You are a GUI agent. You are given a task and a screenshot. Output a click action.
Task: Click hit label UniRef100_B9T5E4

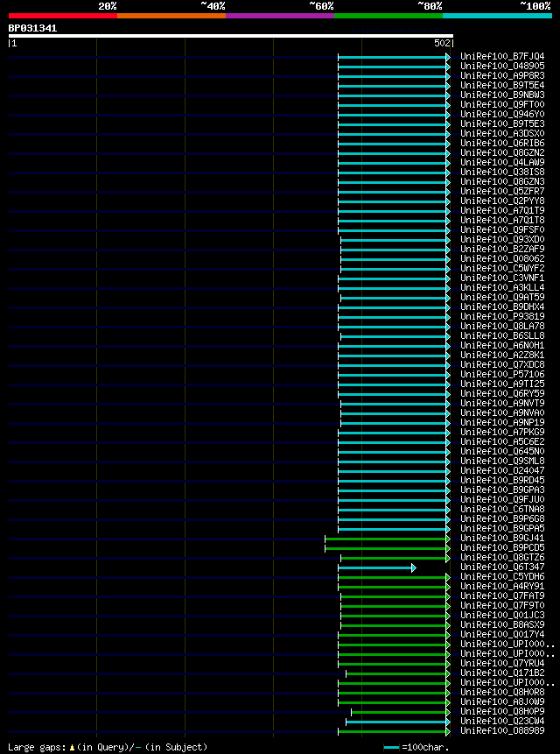tap(502, 86)
